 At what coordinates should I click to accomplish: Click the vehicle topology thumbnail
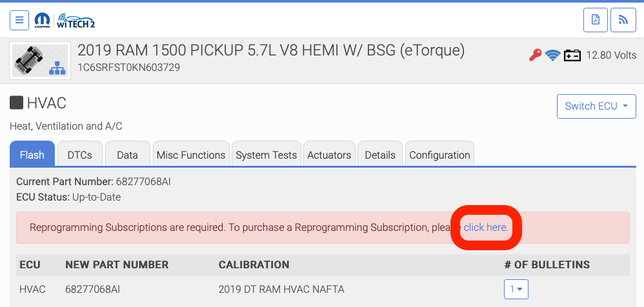(x=40, y=60)
